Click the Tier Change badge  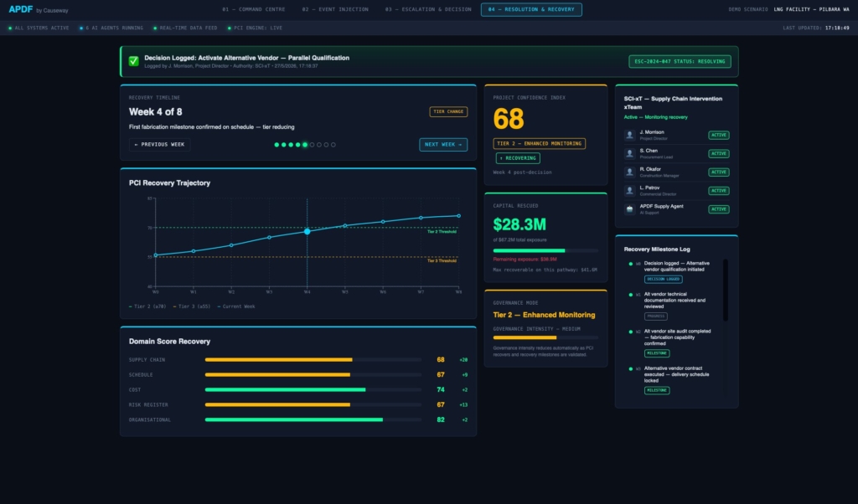pyautogui.click(x=448, y=111)
